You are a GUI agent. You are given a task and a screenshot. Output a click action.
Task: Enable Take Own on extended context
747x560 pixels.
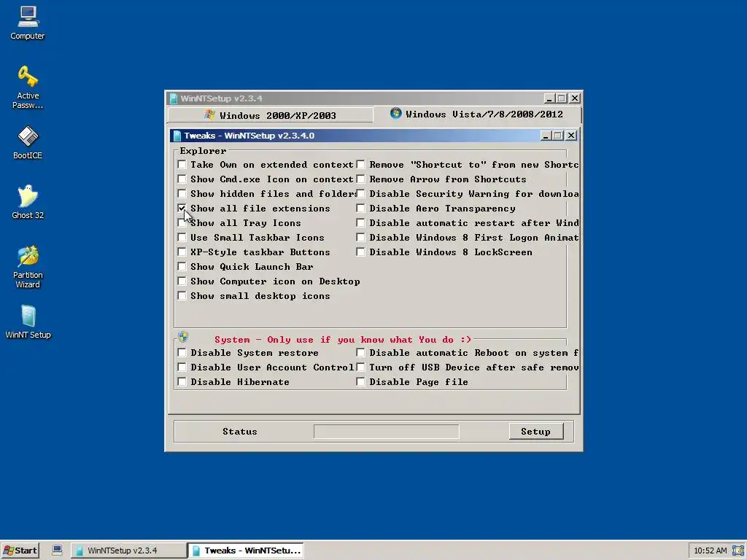point(182,165)
